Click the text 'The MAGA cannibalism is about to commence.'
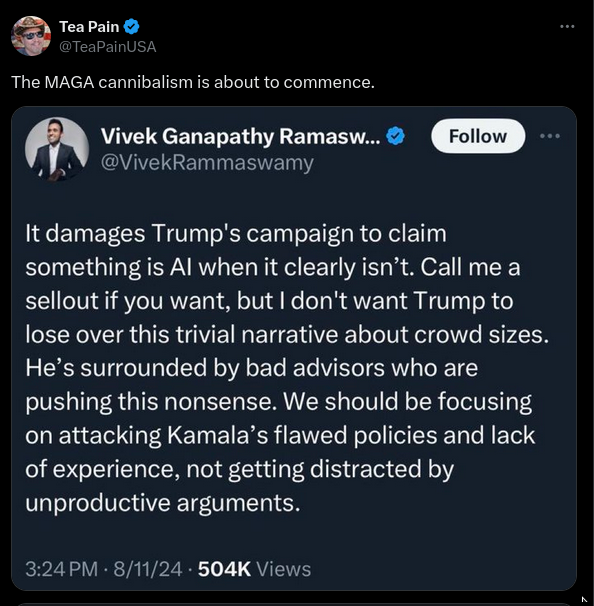Image resolution: width=594 pixels, height=606 pixels. tap(193, 82)
